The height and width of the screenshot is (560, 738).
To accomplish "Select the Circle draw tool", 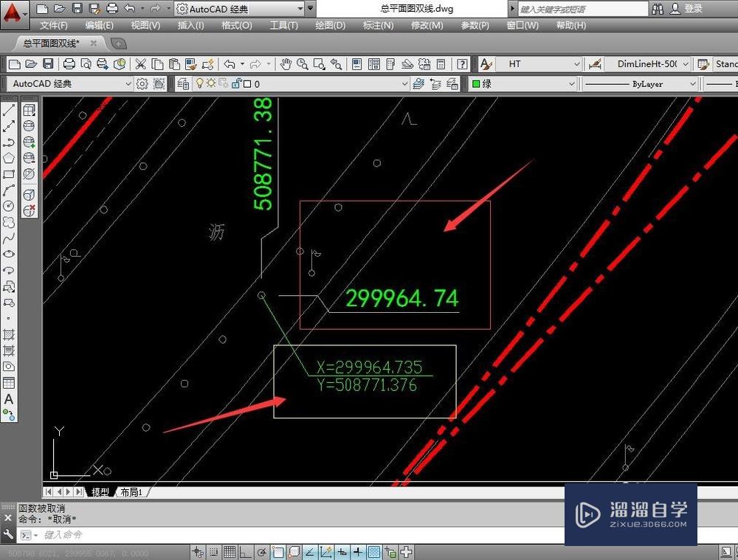I will [x=8, y=206].
